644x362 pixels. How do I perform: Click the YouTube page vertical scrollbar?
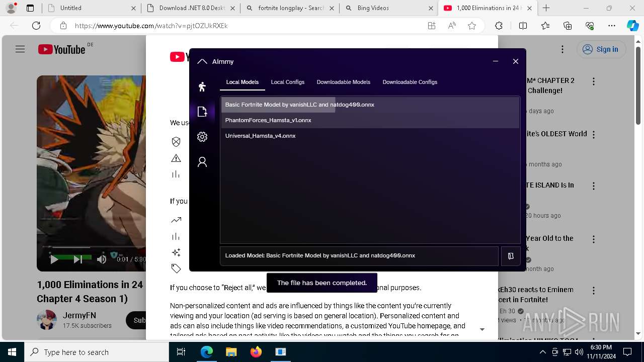[638, 85]
